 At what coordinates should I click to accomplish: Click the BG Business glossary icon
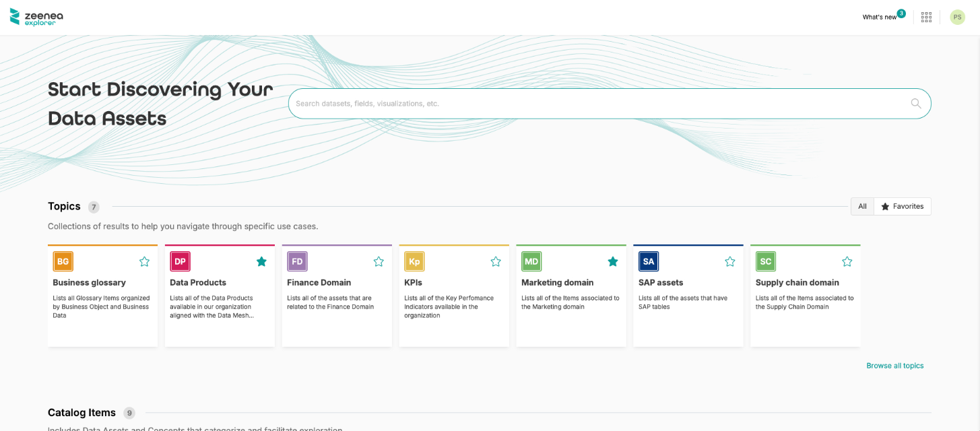(63, 261)
